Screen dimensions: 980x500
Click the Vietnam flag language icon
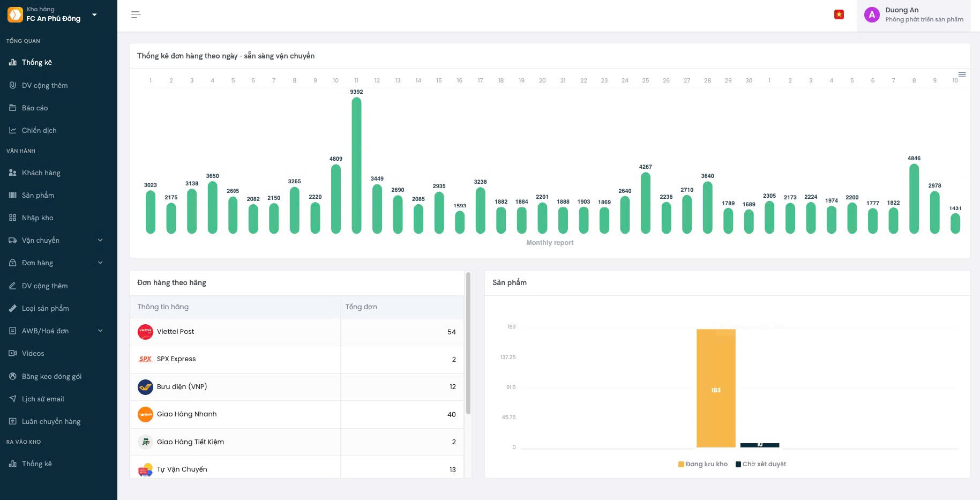coord(839,14)
